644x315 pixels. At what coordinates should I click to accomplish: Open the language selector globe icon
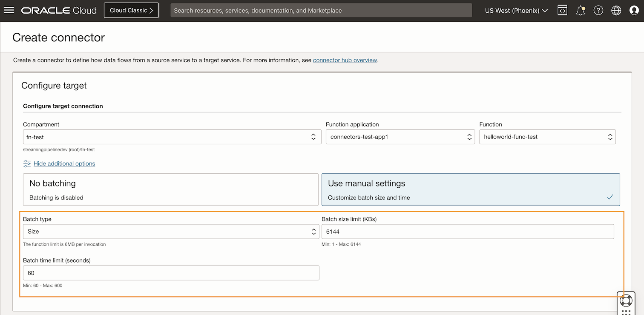616,10
